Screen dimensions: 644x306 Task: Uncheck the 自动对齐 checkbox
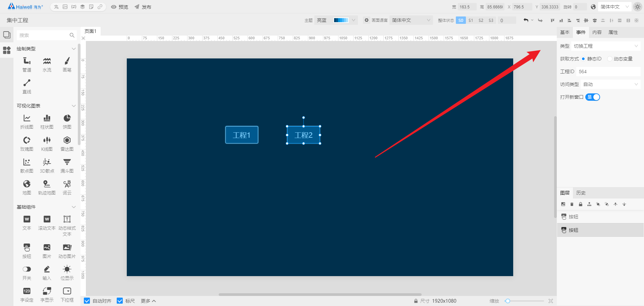coord(87,301)
